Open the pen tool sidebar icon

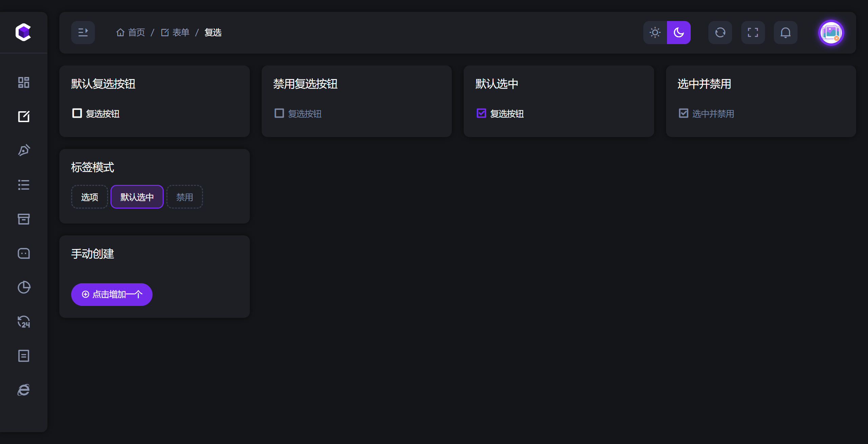24,150
